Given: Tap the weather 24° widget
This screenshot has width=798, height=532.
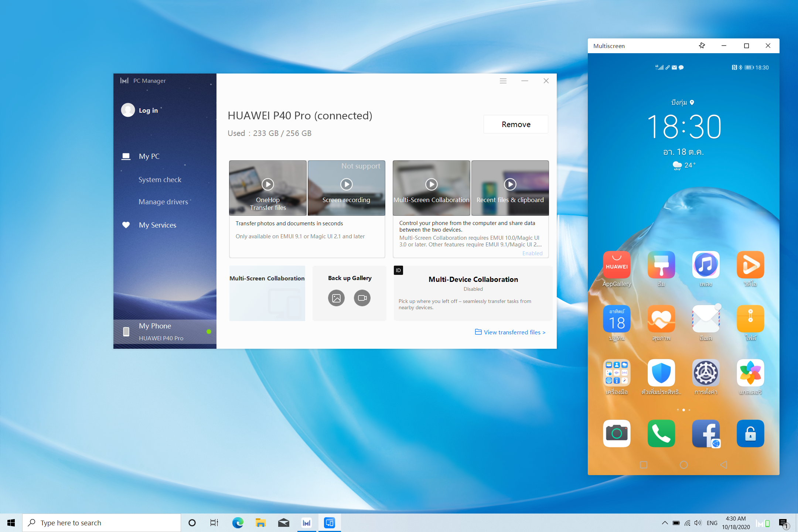Looking at the screenshot, I should [x=684, y=165].
